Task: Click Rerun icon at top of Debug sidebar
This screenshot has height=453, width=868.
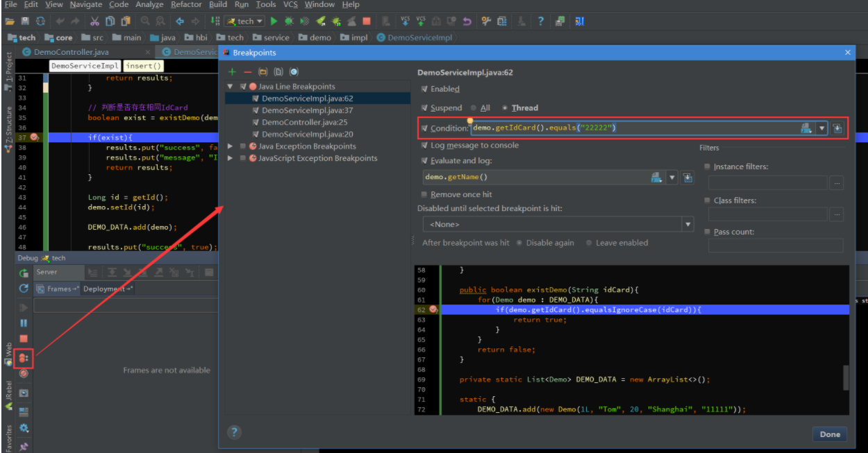Action: (x=24, y=273)
